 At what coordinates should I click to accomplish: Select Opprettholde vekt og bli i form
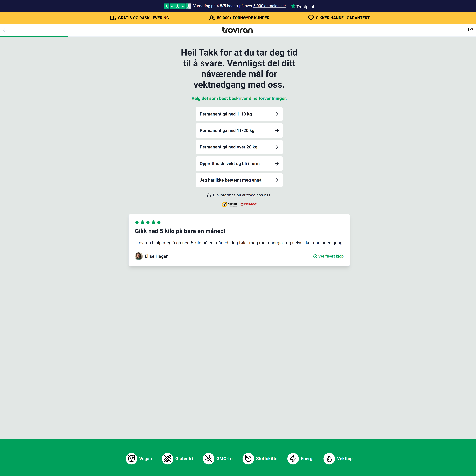pyautogui.click(x=239, y=164)
